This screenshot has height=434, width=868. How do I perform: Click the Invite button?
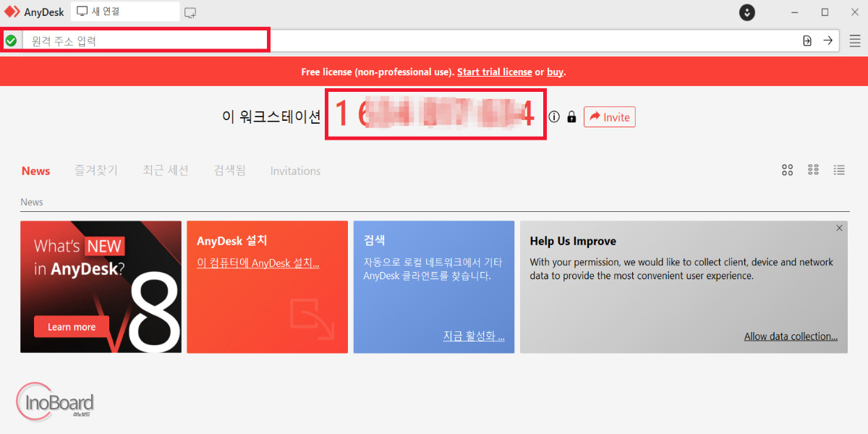pos(610,117)
